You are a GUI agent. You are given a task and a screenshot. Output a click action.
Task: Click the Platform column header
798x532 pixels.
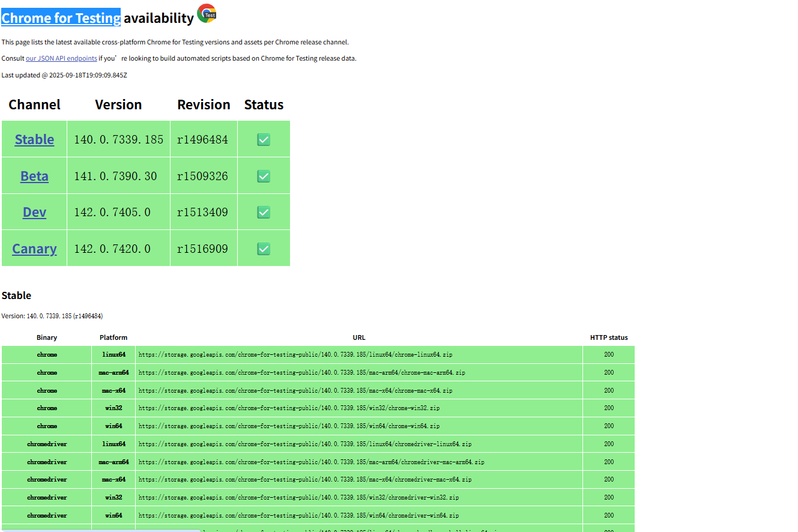pyautogui.click(x=113, y=337)
